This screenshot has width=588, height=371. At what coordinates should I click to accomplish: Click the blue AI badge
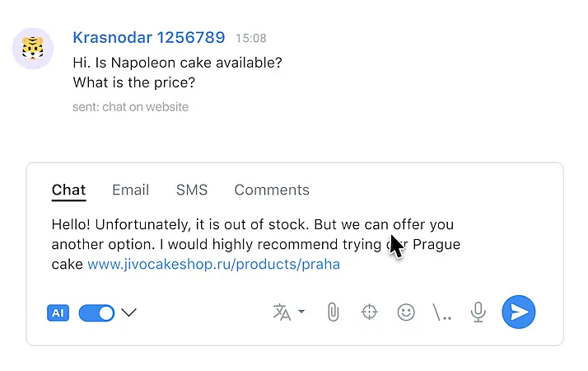[58, 313]
